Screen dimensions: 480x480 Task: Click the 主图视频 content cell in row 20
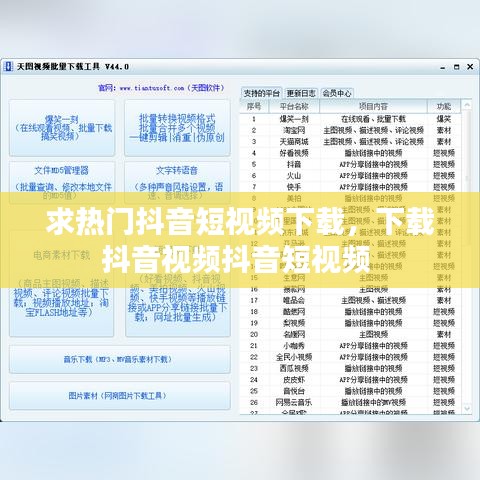click(x=373, y=334)
